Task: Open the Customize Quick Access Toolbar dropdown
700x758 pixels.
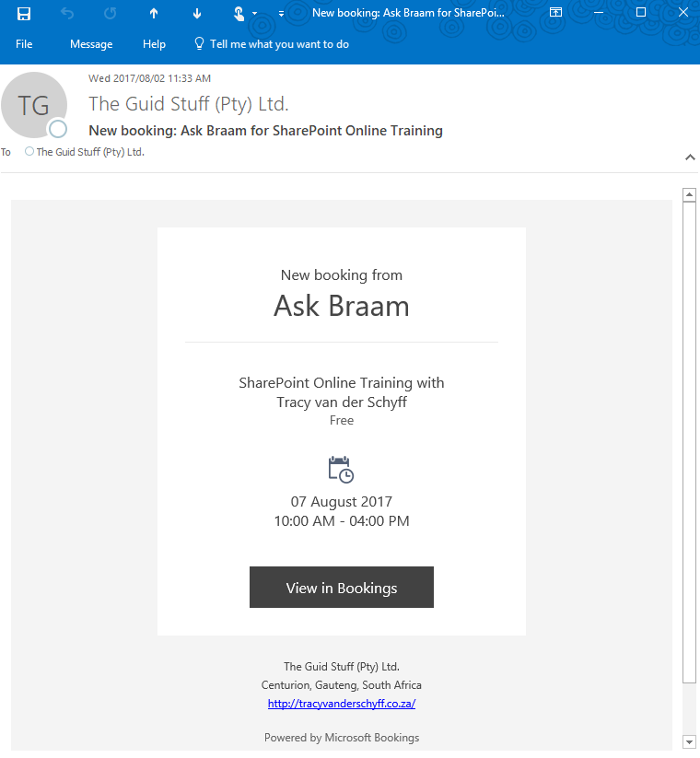Action: [x=281, y=14]
